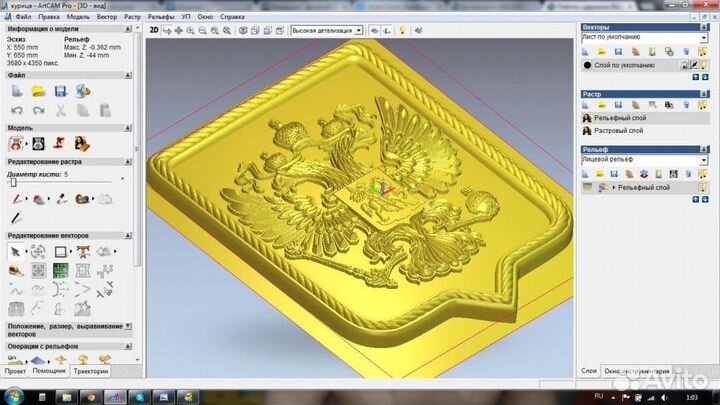Click the zoom in magnifier icon
Screen dimensions: 720x405
coord(191,31)
